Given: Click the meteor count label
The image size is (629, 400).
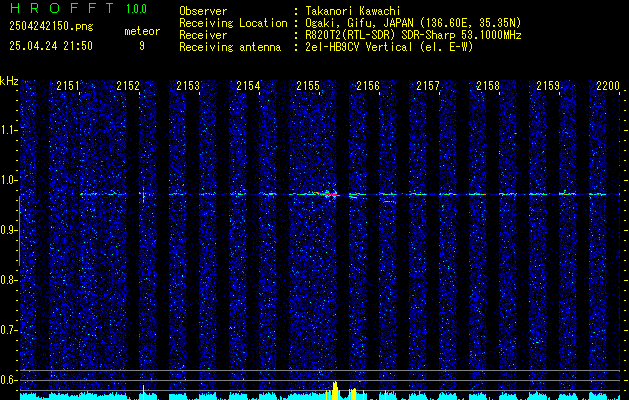Looking at the screenshot, I should point(142,31).
